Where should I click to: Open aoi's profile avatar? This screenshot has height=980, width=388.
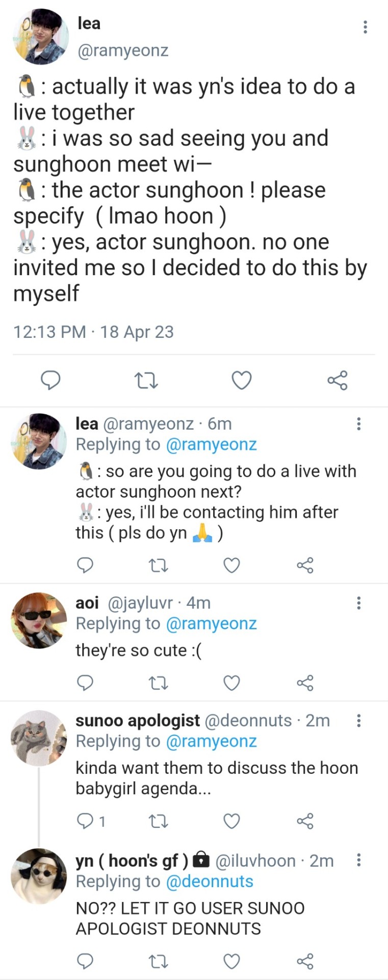tap(39, 621)
